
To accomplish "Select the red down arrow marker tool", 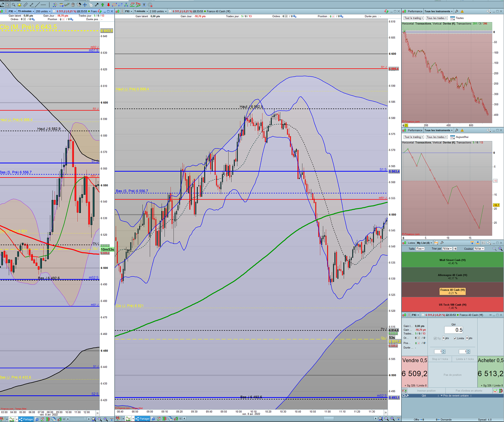I will pos(109,5).
